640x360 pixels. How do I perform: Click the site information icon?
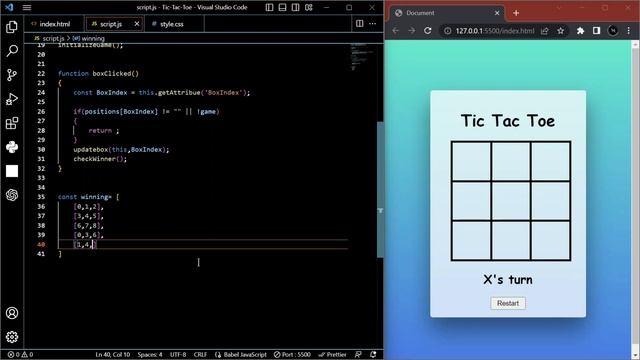pos(447,31)
